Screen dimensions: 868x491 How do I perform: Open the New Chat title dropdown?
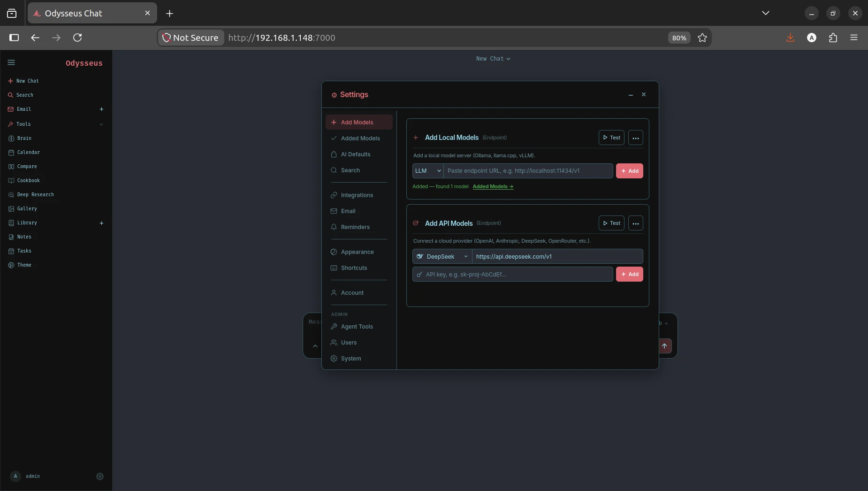(493, 59)
